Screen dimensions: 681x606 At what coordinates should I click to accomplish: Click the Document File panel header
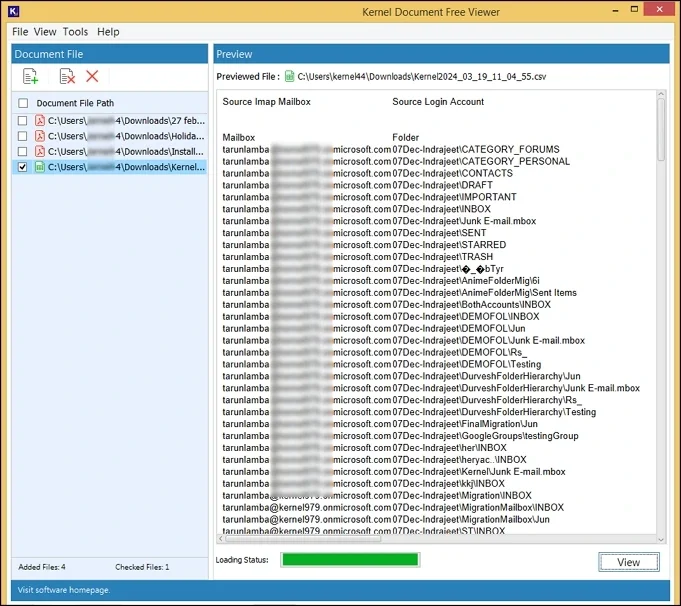click(x=109, y=54)
